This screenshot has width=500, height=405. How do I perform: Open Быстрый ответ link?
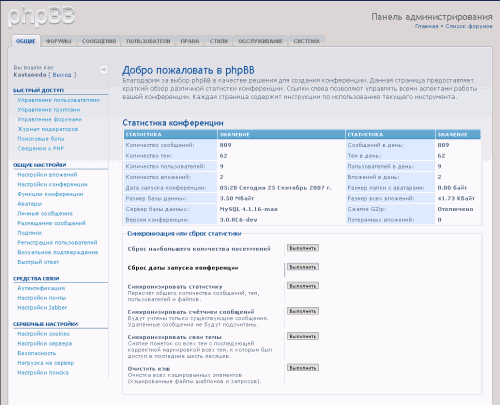click(38, 262)
